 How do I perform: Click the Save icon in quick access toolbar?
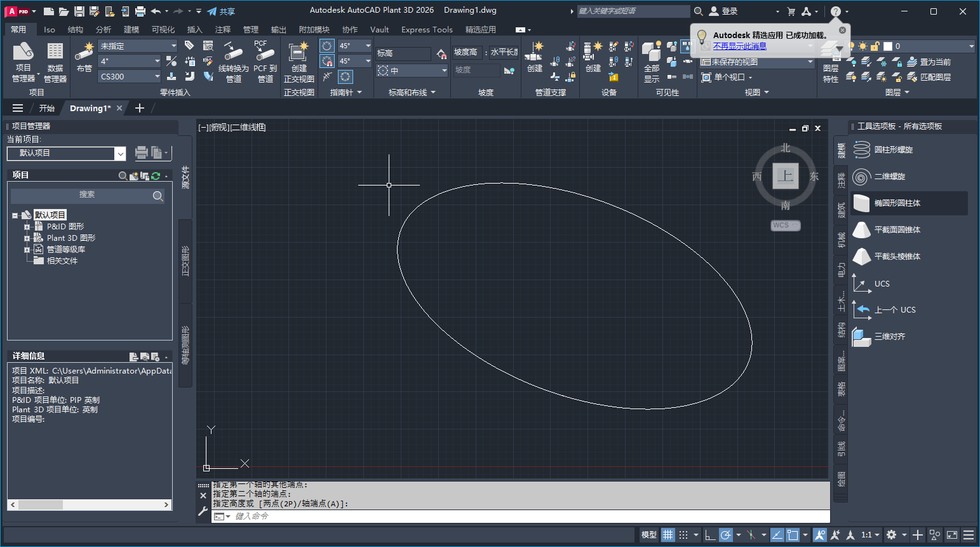tap(79, 11)
